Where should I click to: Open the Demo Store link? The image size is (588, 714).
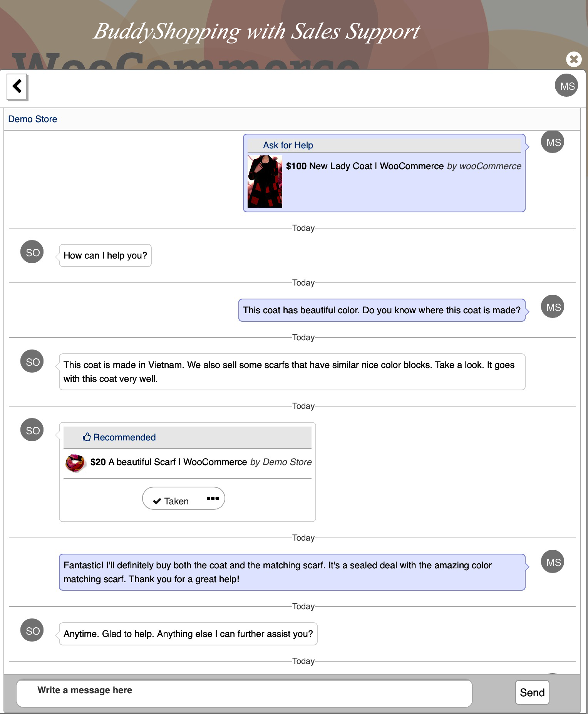pyautogui.click(x=33, y=119)
